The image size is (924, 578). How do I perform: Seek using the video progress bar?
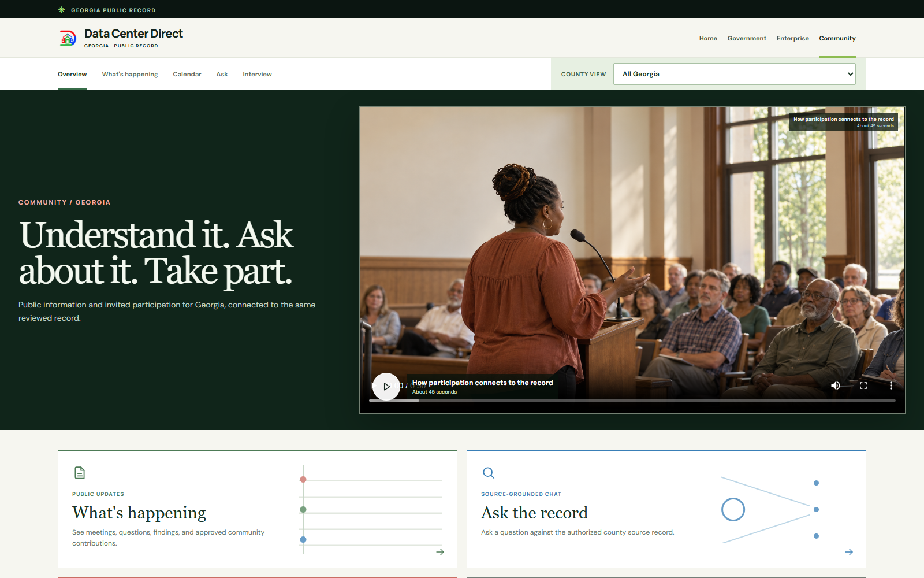pos(632,400)
